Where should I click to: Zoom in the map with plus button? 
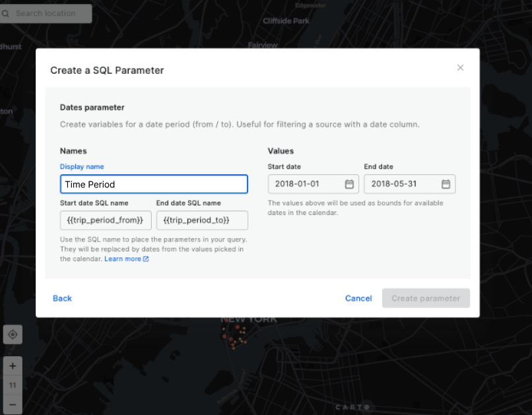click(13, 366)
